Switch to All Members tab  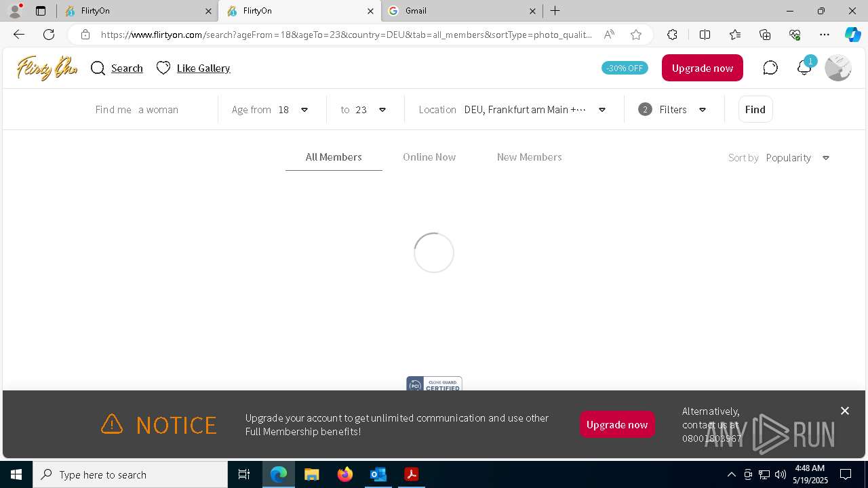334,157
